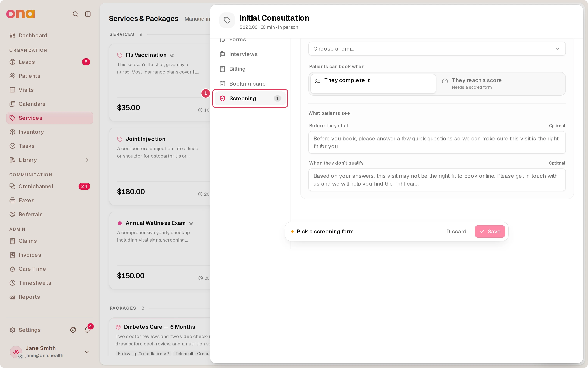588x368 pixels.
Task: Click Annual Wellness Exam pink color dot
Action: (x=120, y=223)
